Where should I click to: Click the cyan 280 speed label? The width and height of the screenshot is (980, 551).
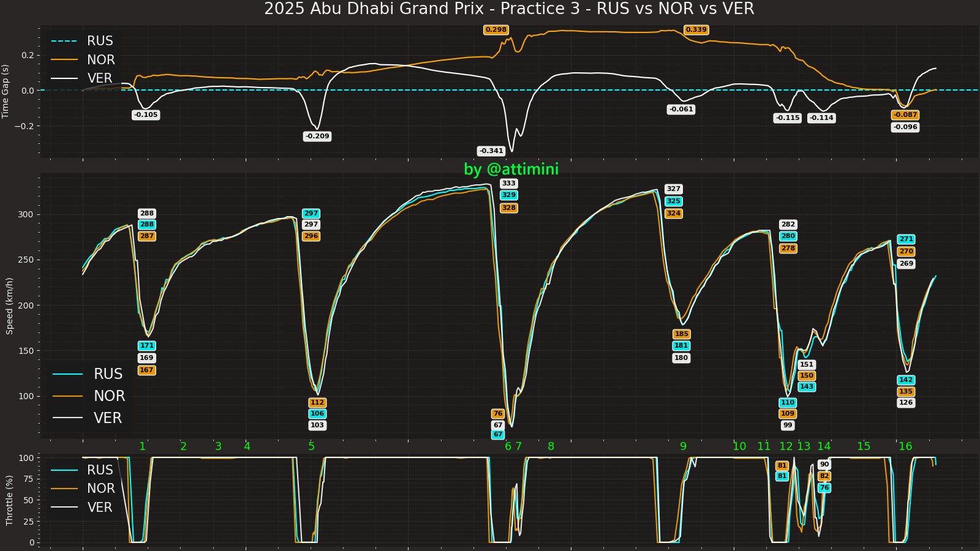pos(788,236)
